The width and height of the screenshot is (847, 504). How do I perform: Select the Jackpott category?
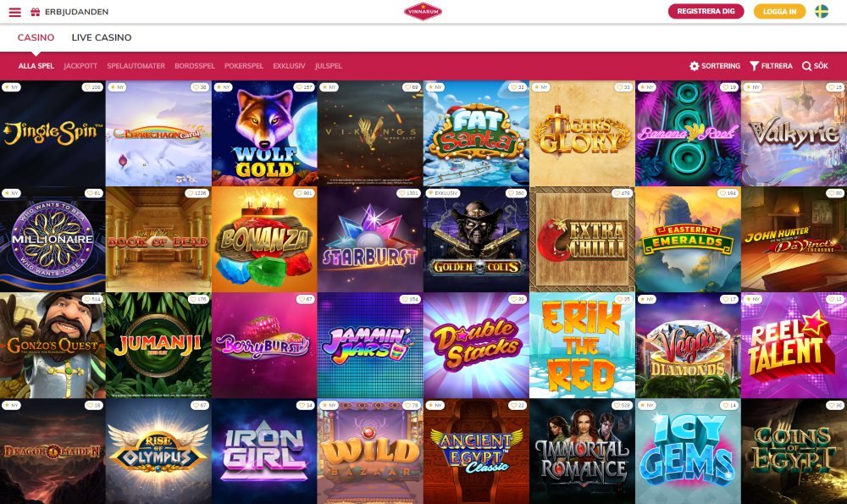pos(80,66)
